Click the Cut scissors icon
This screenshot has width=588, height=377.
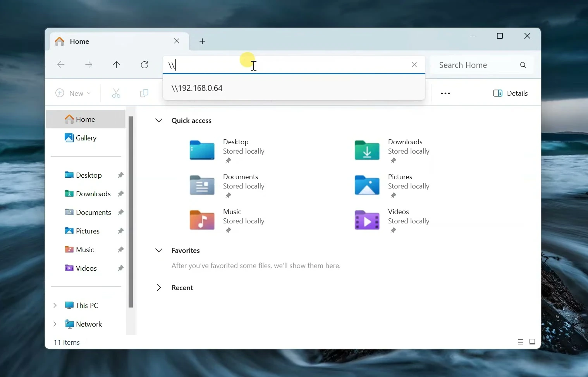pyautogui.click(x=116, y=93)
